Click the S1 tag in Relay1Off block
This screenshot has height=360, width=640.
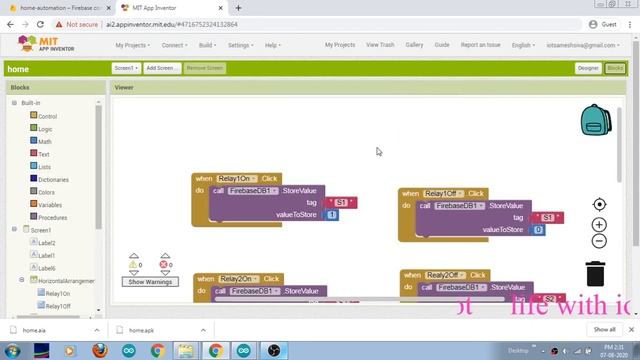click(547, 218)
